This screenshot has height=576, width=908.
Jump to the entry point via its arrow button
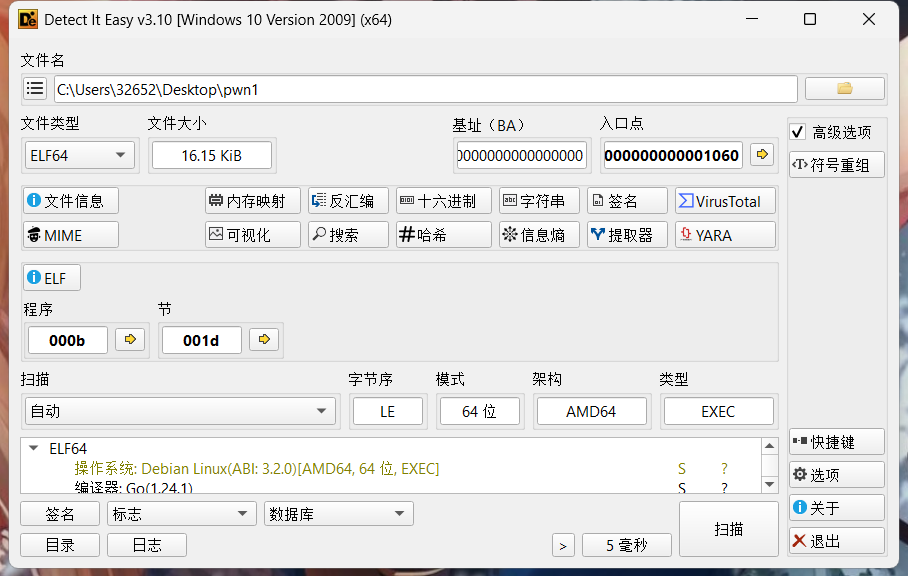(762, 155)
